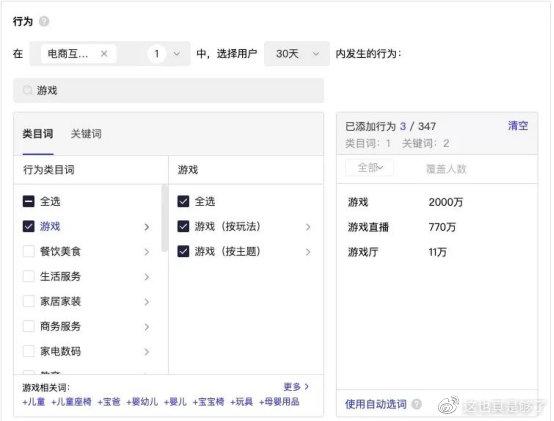This screenshot has height=421, width=554.
Task: Open the 全部 filter dropdown
Action: pyautogui.click(x=370, y=167)
